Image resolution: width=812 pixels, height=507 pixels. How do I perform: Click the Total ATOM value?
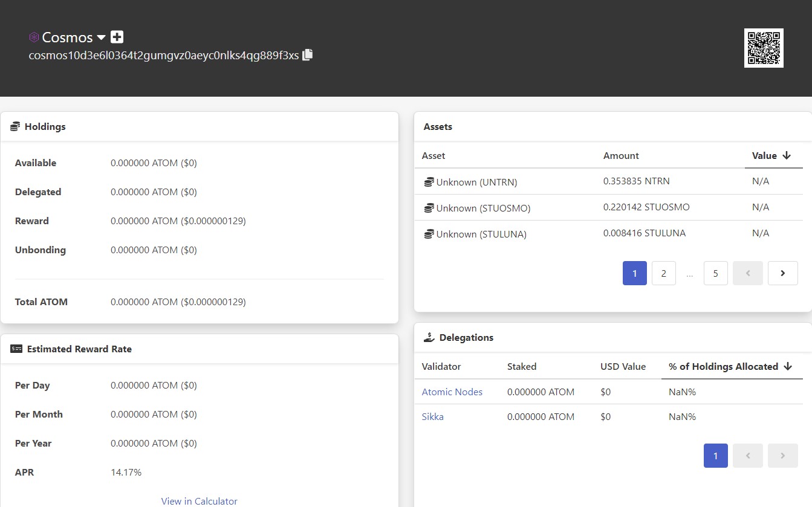tap(178, 302)
